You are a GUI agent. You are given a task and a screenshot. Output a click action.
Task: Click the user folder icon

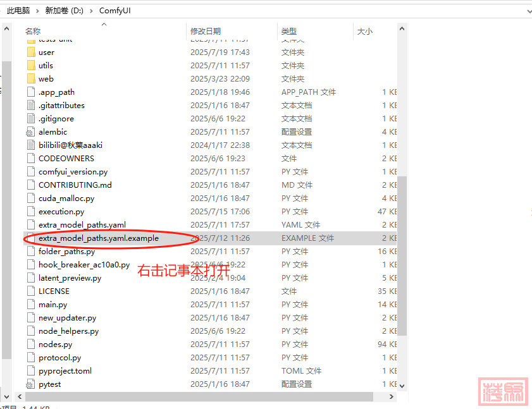(x=31, y=52)
